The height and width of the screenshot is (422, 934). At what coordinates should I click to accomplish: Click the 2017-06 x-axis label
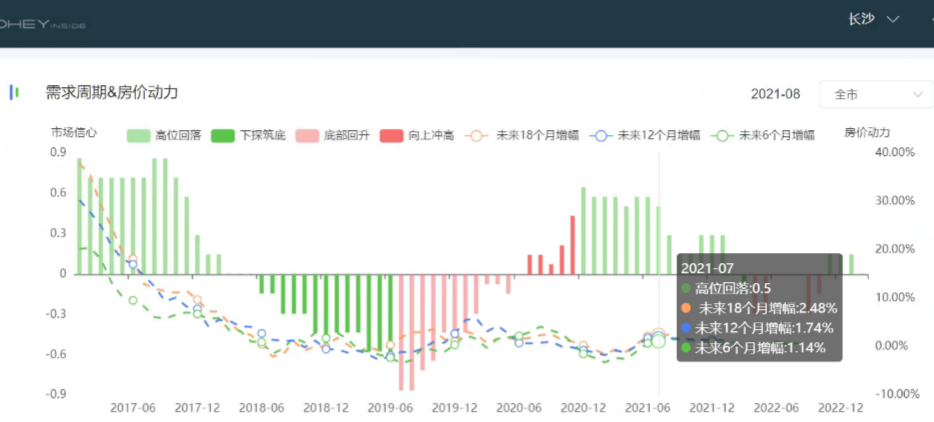tap(133, 408)
